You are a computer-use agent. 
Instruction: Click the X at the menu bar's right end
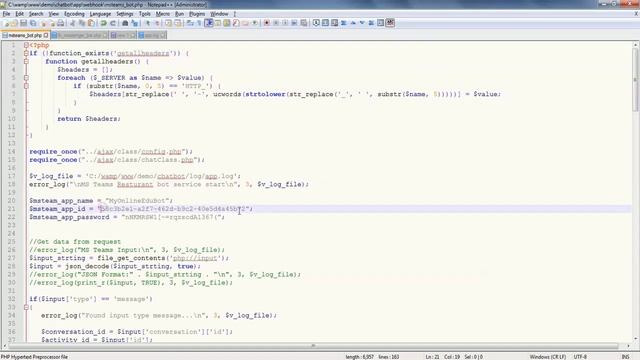636,14
